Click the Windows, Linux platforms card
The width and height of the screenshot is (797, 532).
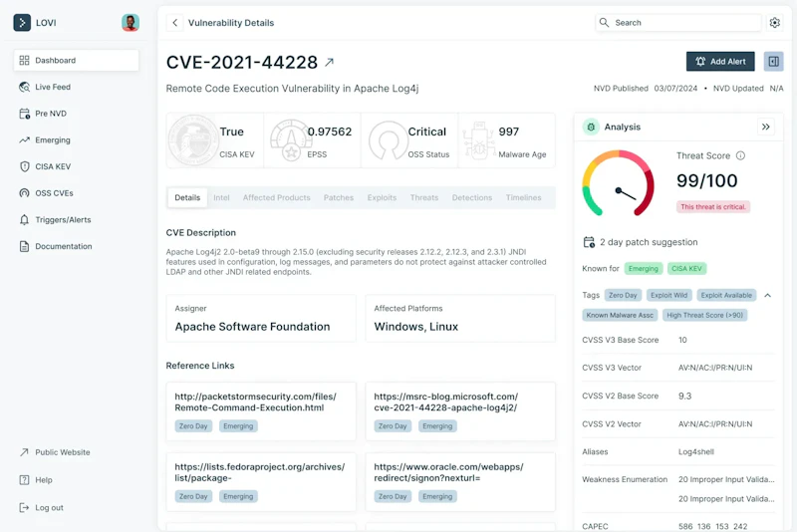click(460, 319)
